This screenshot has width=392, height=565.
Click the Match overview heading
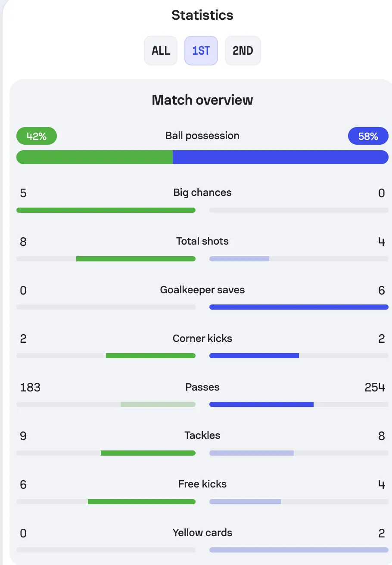[202, 100]
